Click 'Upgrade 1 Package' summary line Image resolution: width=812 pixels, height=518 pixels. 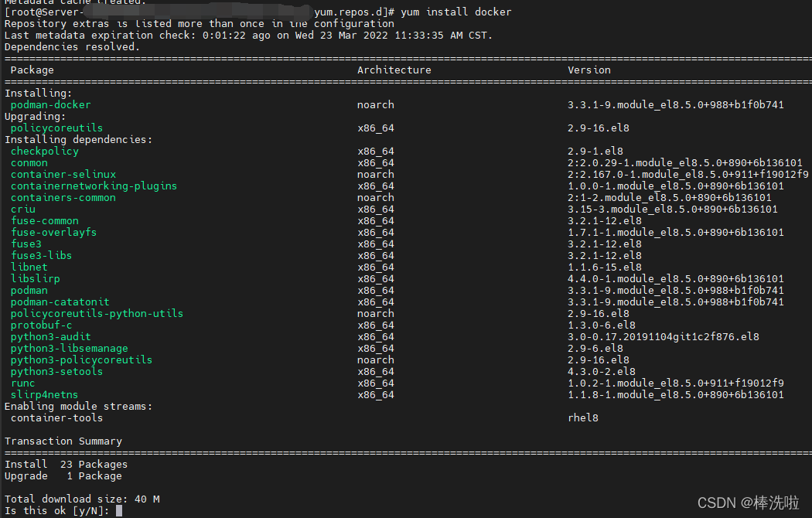coord(63,475)
